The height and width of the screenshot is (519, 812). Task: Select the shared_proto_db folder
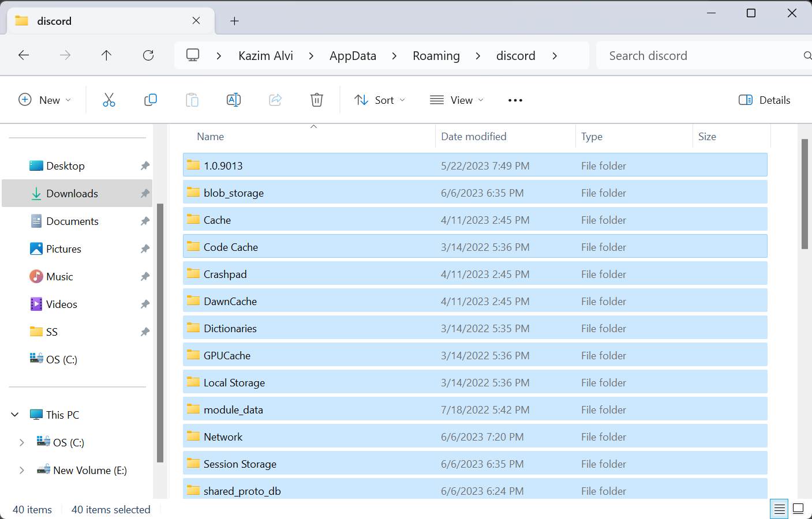[475, 489]
